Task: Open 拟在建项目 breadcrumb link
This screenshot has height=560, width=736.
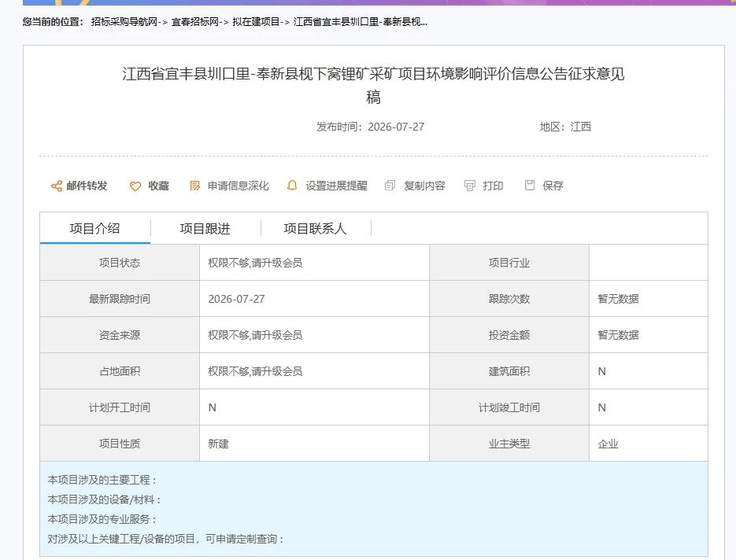Action: tap(256, 22)
